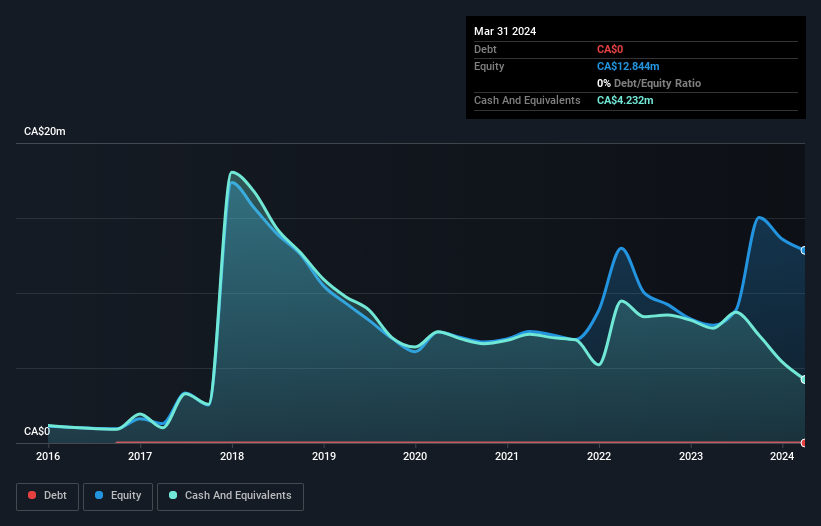Toggle the Equity legend button
Viewport: 821px width, 526px height.
[x=118, y=496]
